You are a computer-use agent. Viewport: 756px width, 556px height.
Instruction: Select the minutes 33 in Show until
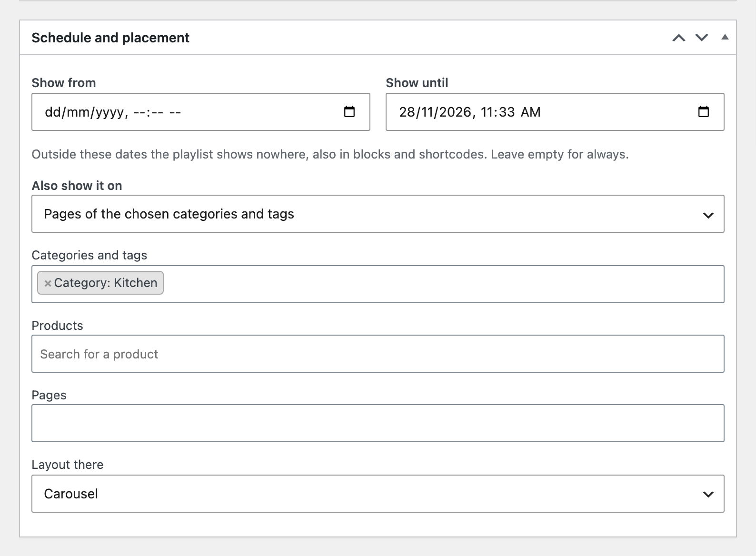tap(507, 112)
